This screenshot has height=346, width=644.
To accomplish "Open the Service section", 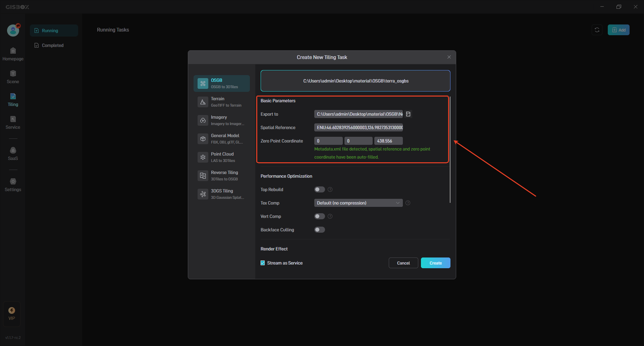I will click(x=13, y=123).
